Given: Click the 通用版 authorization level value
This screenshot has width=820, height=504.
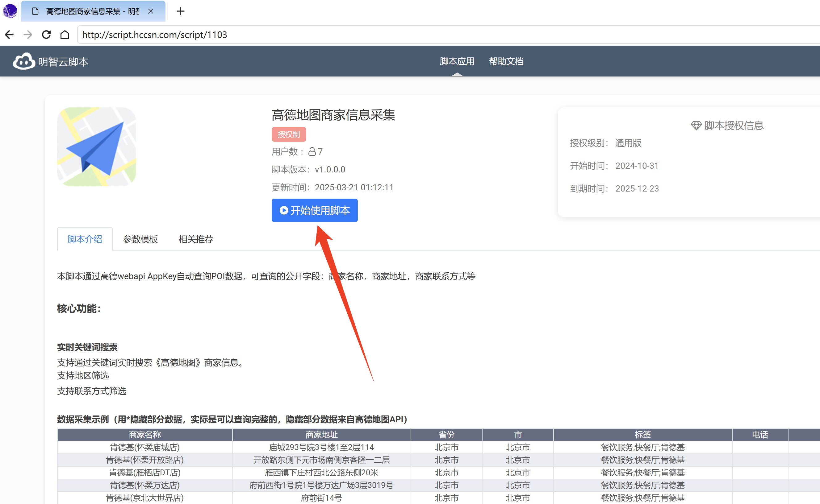Looking at the screenshot, I should coord(628,143).
